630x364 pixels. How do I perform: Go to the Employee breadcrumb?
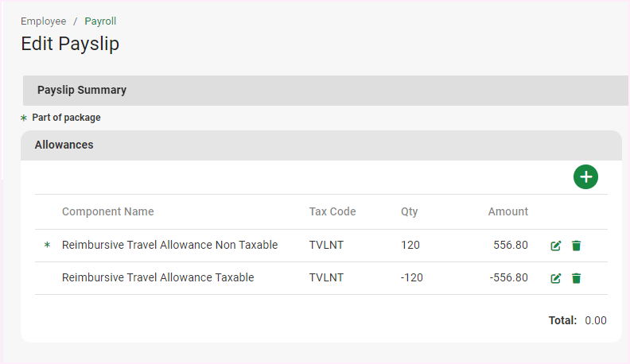tap(44, 21)
